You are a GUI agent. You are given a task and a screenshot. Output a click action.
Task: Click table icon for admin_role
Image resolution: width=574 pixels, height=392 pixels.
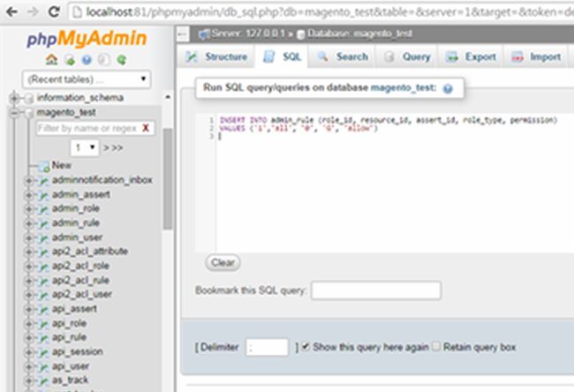[43, 209]
